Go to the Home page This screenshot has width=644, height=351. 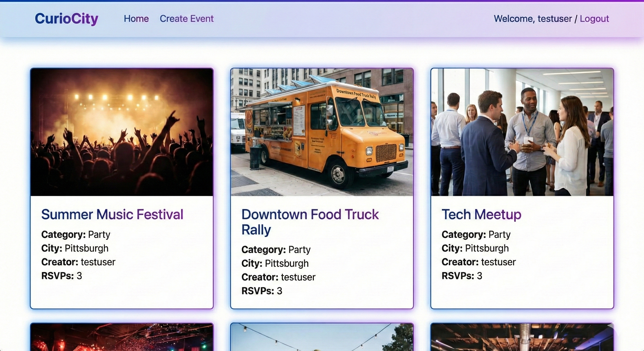pyautogui.click(x=136, y=19)
